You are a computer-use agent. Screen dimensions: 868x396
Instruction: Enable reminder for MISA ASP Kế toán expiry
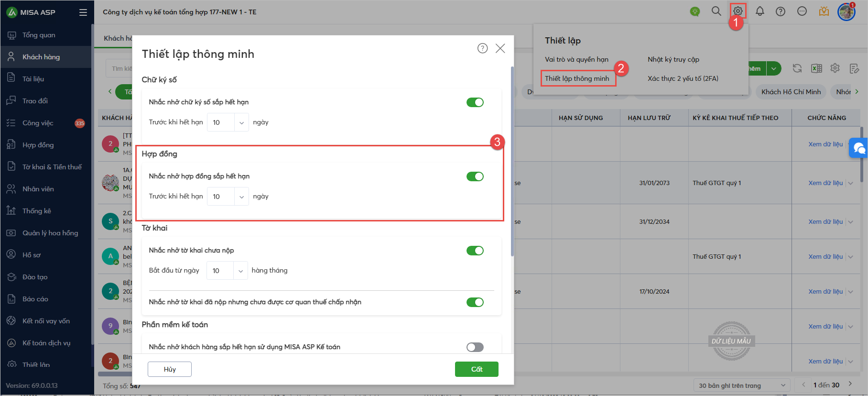pyautogui.click(x=475, y=347)
